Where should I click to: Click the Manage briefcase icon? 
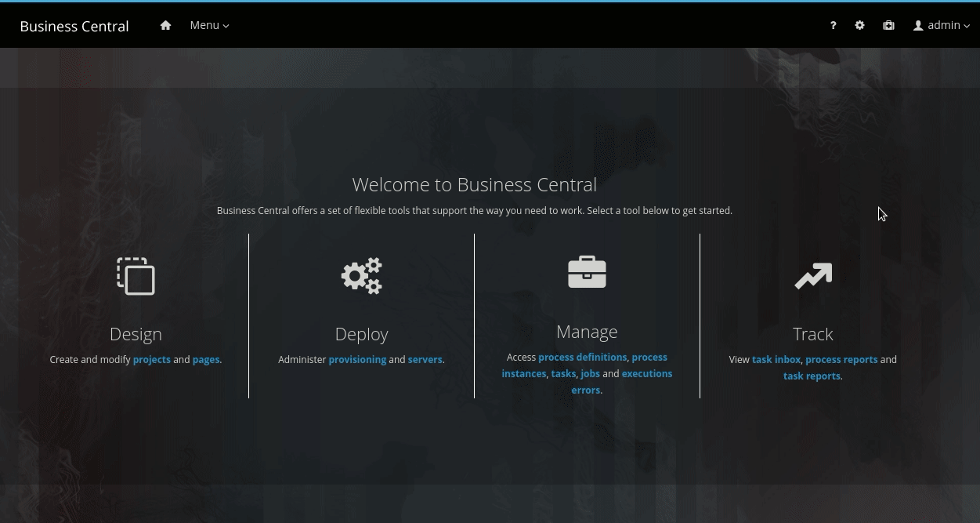coord(587,272)
